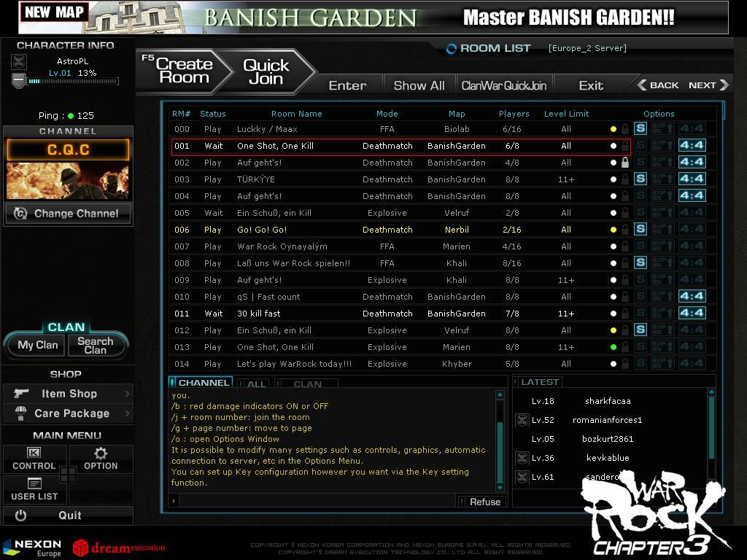
Task: Open User List icon
Action: point(34,483)
